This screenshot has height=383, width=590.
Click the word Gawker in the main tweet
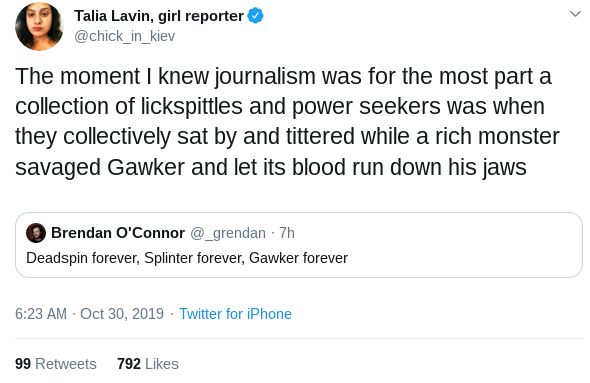[146, 167]
